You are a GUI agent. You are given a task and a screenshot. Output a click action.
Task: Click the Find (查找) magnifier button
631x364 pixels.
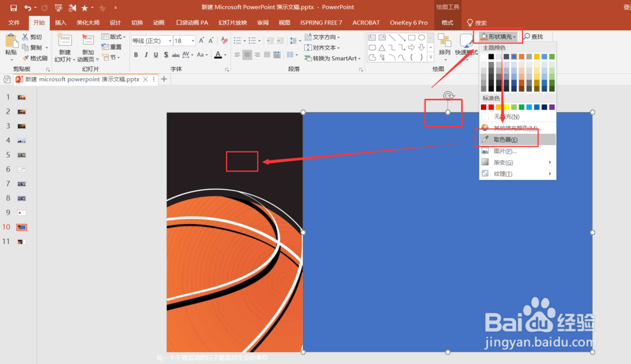point(533,37)
